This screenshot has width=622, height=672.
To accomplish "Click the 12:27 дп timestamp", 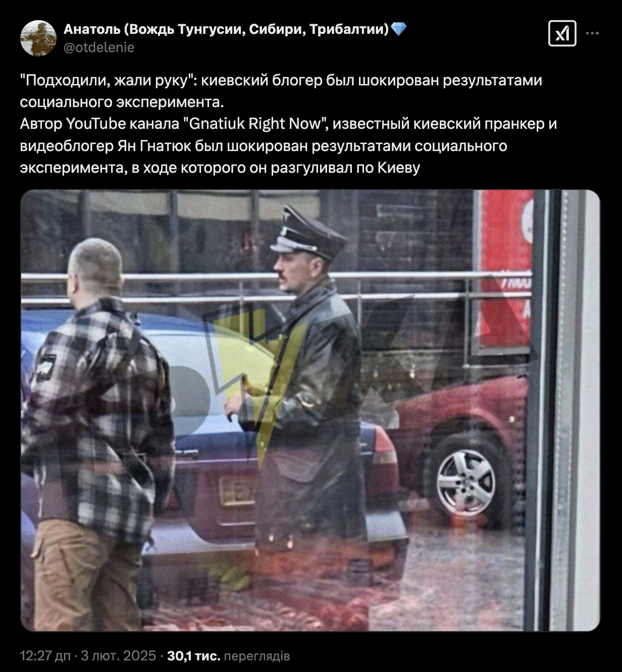I will (45, 656).
